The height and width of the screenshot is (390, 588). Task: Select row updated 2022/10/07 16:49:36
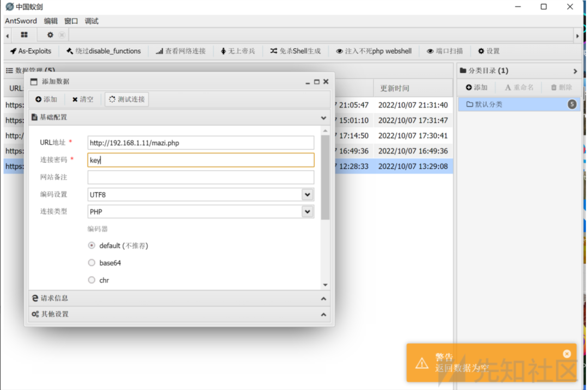413,151
